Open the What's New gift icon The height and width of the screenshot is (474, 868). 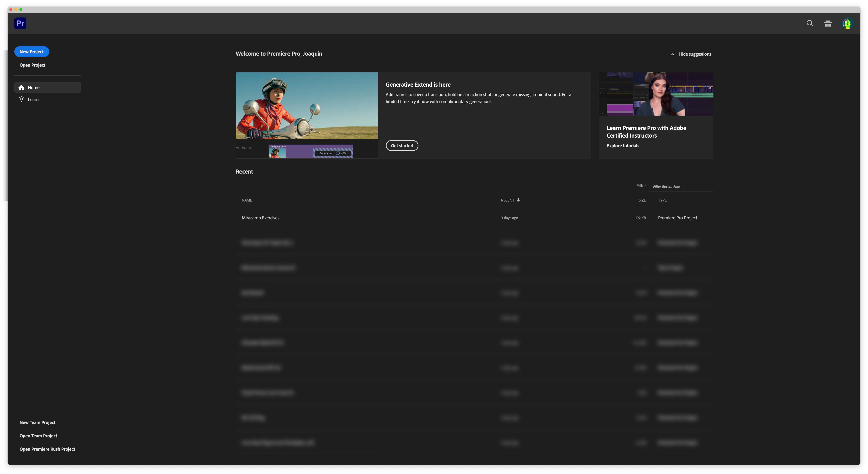coord(828,23)
